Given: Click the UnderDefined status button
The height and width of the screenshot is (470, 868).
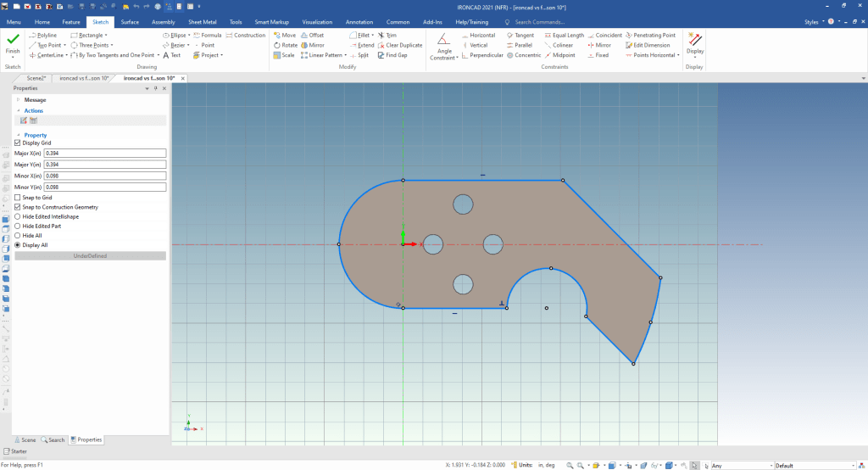Looking at the screenshot, I should coord(90,255).
